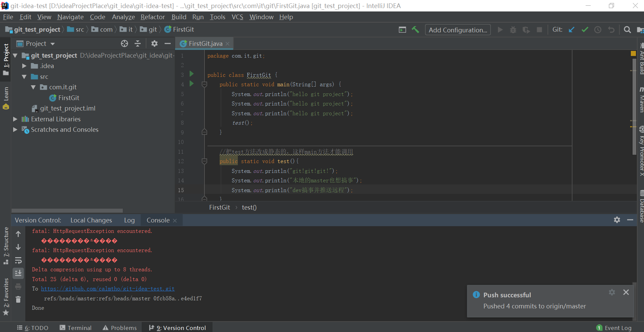Open the Terminal tool window
Screen dimensions: 644x332
76,328
